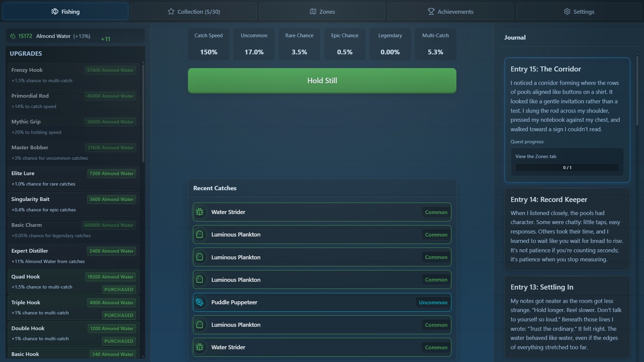644x362 pixels.
Task: Click the star icon in Collection tab
Action: click(171, 11)
